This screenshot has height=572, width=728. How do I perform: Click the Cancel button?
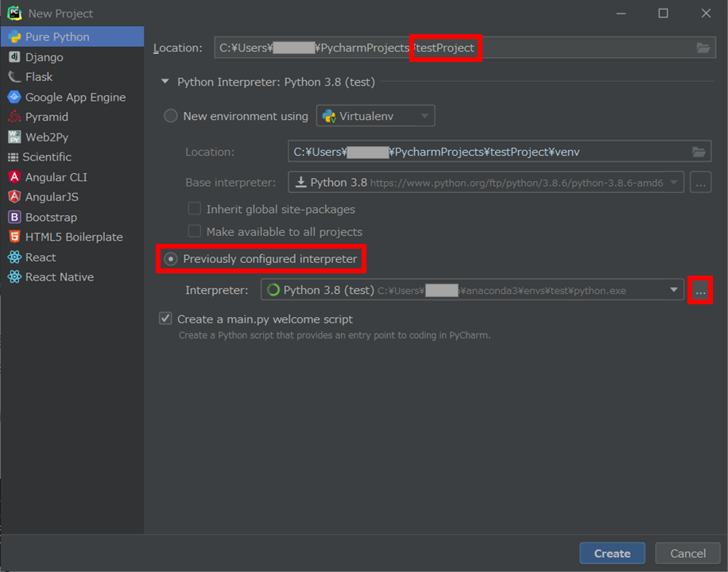pyautogui.click(x=687, y=554)
